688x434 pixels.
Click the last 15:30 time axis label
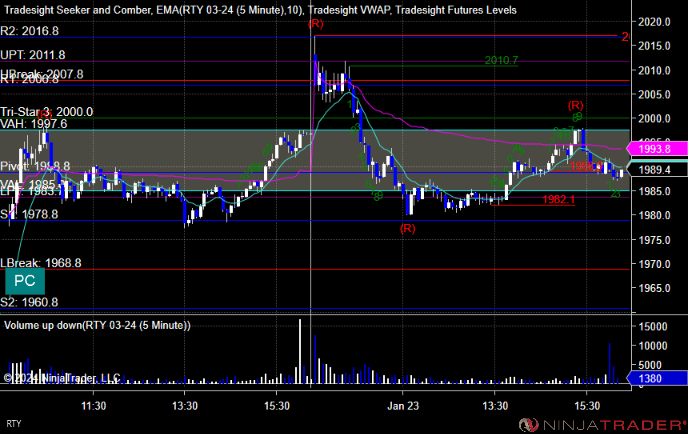pyautogui.click(x=587, y=406)
